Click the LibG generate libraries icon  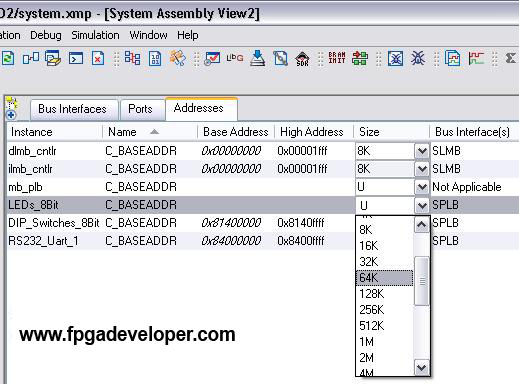click(x=235, y=58)
